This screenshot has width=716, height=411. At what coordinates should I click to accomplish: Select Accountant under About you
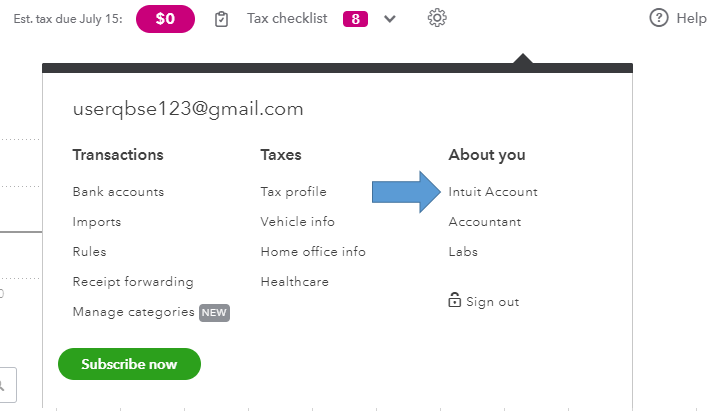tap(485, 222)
